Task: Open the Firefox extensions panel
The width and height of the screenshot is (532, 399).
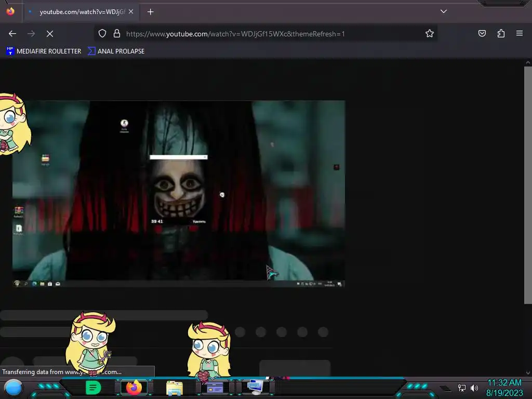Action: click(x=501, y=33)
